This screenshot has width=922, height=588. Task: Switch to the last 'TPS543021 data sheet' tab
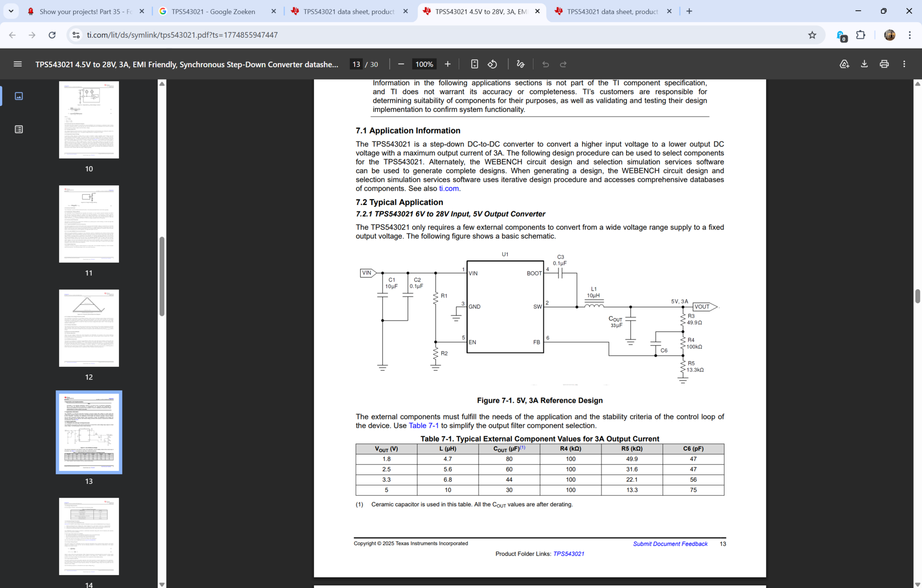point(612,12)
